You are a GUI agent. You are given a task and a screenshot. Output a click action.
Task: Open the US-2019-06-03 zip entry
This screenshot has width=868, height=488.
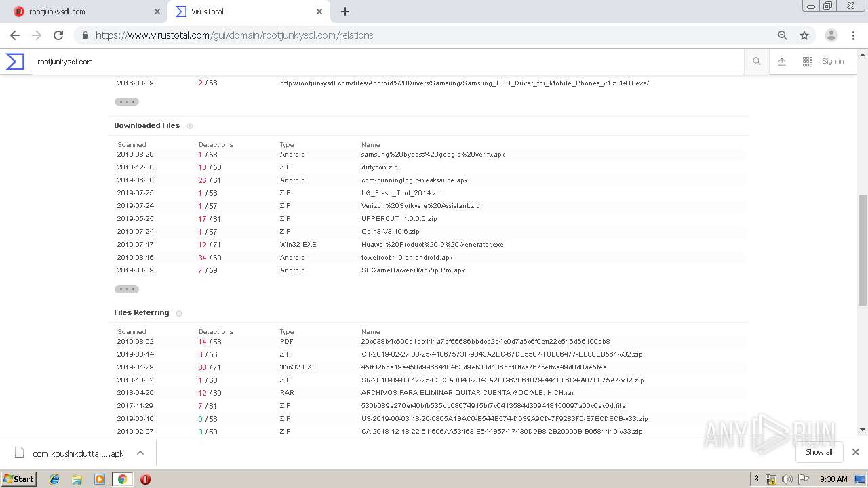point(505,419)
